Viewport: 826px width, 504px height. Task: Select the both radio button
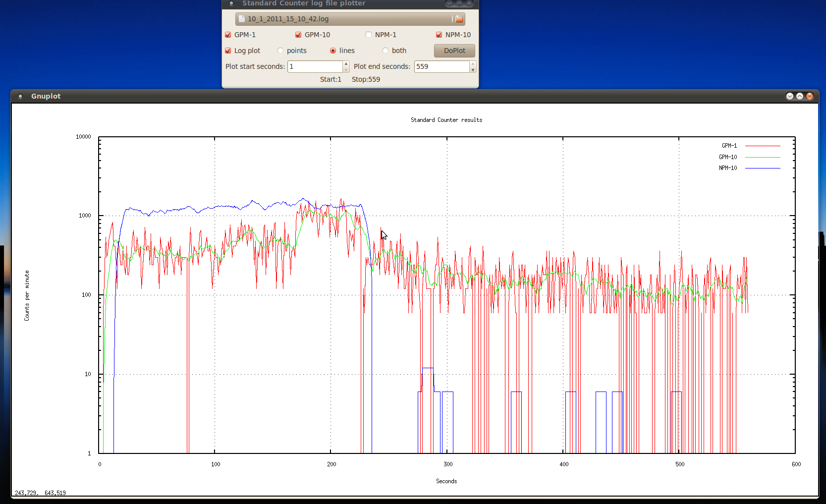click(385, 51)
